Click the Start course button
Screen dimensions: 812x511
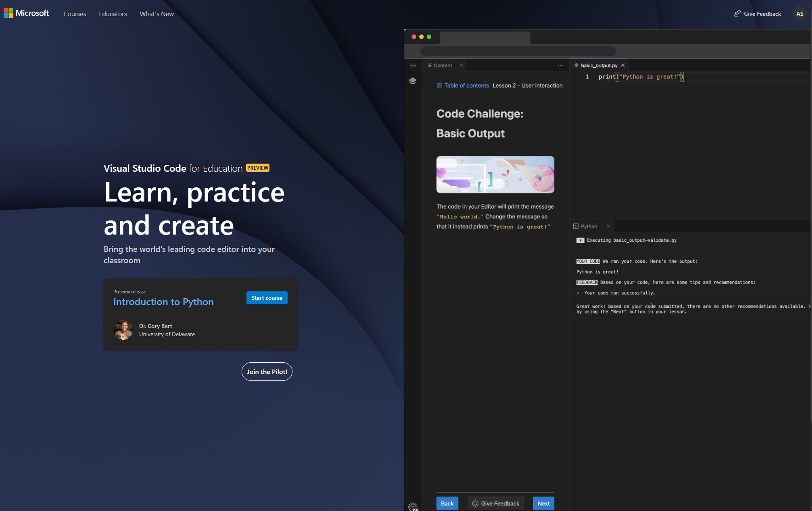[267, 298]
